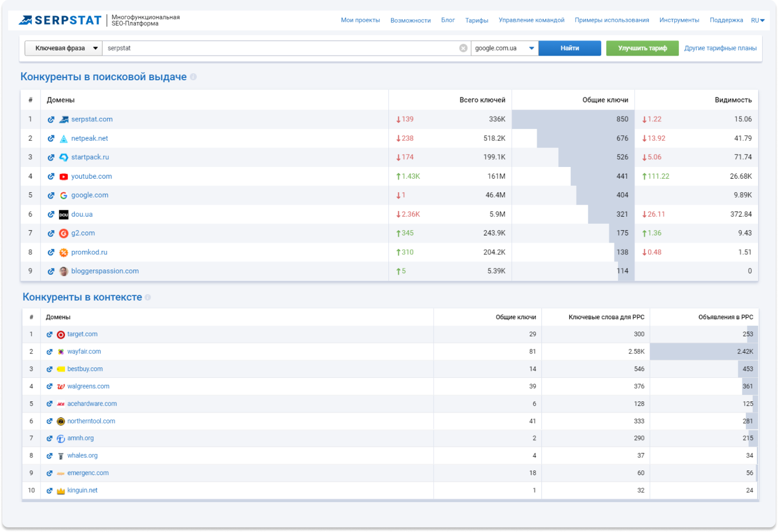Open external link icon for g2.com
Image resolution: width=778 pixels, height=532 pixels.
pyautogui.click(x=51, y=233)
